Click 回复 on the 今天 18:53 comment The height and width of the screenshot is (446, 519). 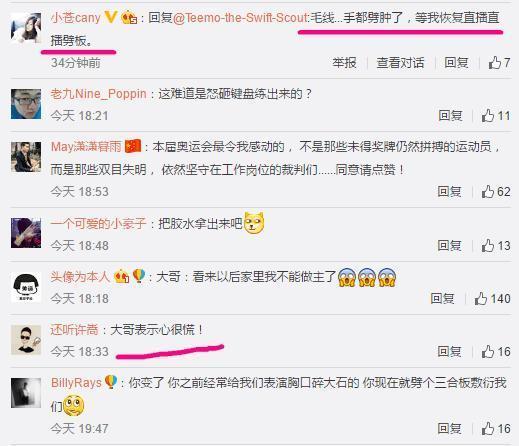click(x=449, y=192)
